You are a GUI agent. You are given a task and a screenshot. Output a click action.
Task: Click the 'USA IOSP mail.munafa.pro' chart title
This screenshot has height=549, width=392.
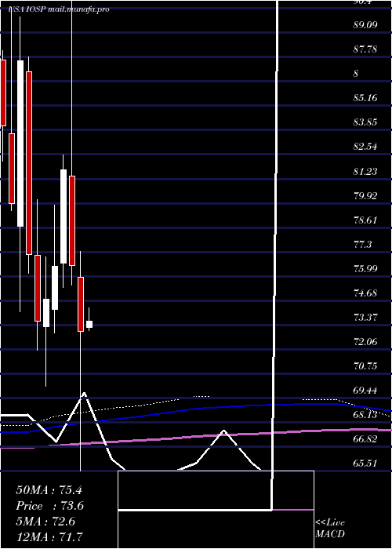59,9
